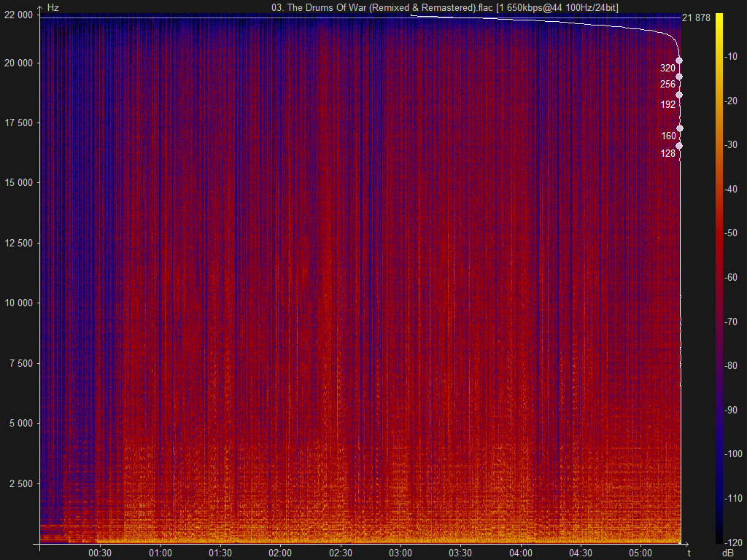Click the 192 kbps cutoff marker dot
747x560 pixels.
pos(679,95)
